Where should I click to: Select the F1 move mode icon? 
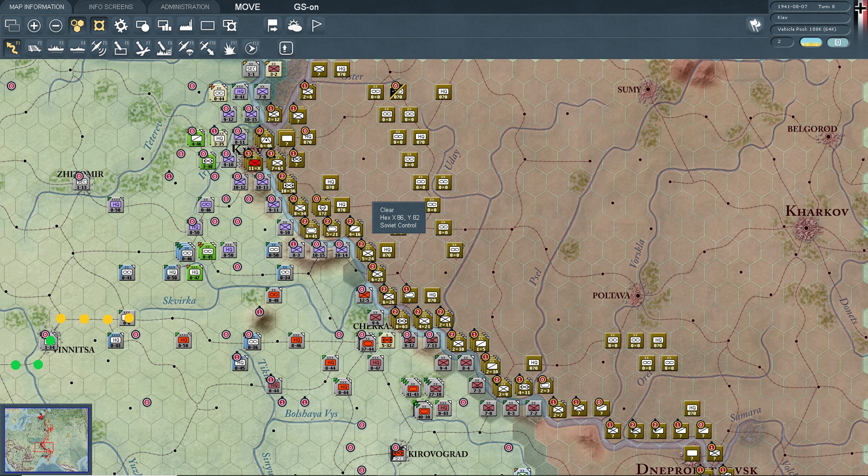[12, 48]
